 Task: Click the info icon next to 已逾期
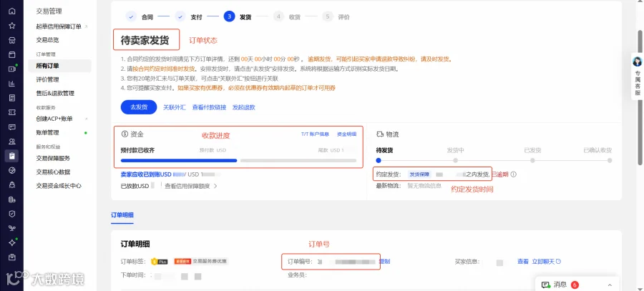[x=513, y=174]
